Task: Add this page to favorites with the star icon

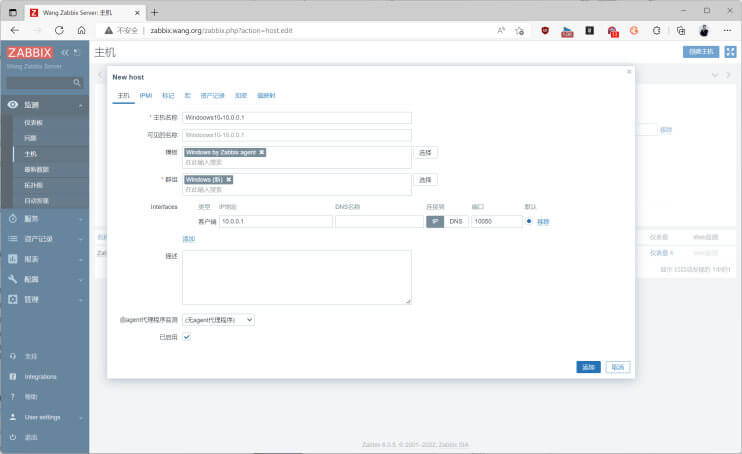Action: [x=520, y=31]
